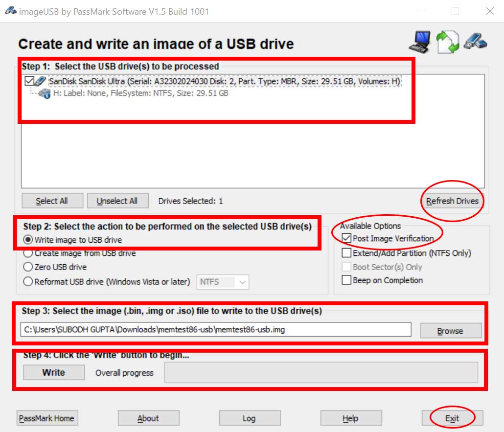This screenshot has height=432, width=504.
Task: Select Zero USB drive option
Action: coord(28,267)
